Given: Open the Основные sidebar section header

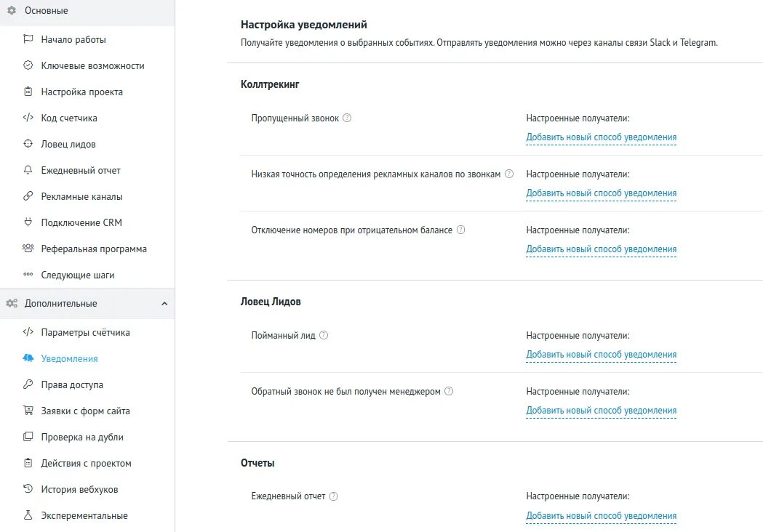Looking at the screenshot, I should [87, 11].
